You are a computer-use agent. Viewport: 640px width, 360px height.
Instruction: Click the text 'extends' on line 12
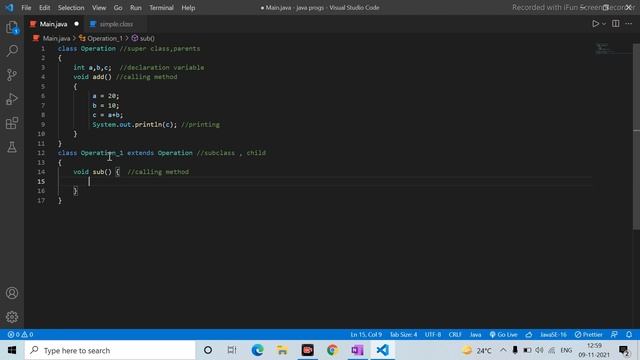tap(140, 153)
